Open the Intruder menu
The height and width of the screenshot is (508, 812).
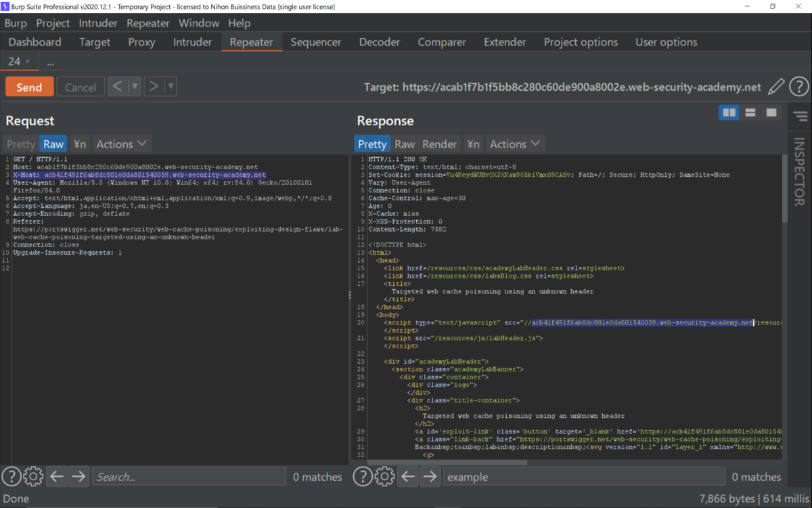tap(98, 23)
